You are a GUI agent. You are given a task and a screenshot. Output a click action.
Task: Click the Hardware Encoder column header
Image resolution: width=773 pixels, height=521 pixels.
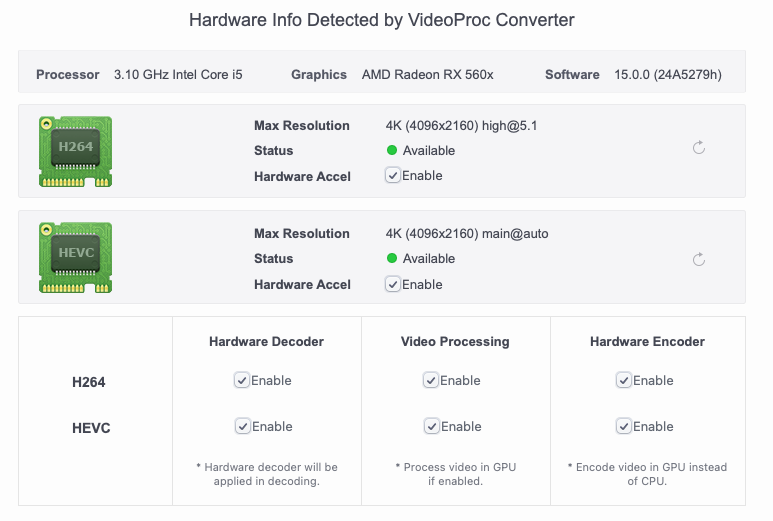pos(647,342)
